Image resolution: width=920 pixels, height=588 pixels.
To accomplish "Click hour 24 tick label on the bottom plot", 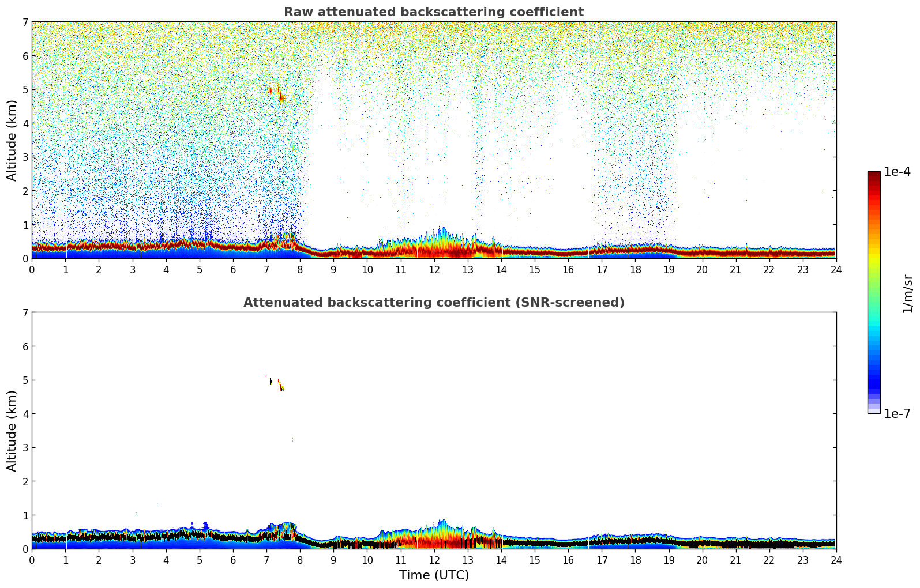I will (x=836, y=560).
